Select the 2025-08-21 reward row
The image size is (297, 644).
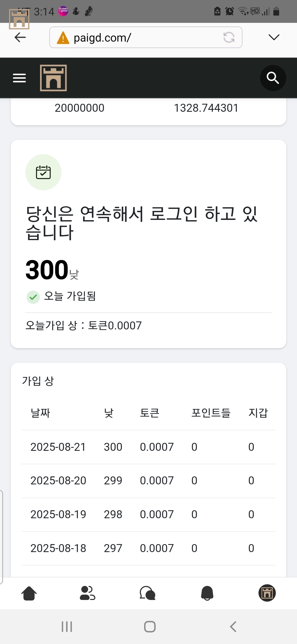coord(148,447)
